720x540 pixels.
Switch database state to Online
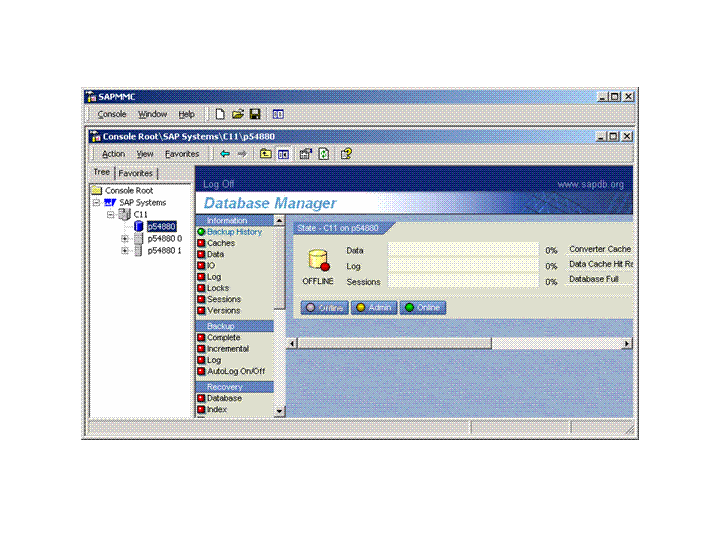422,308
